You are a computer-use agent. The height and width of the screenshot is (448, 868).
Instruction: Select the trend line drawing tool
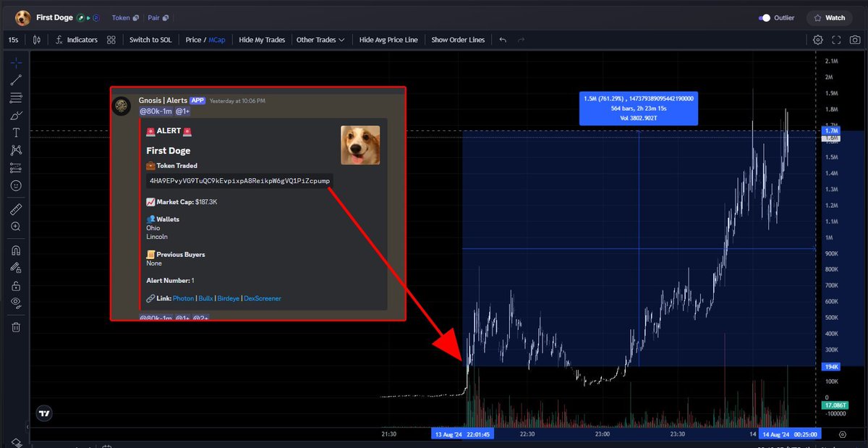pyautogui.click(x=16, y=80)
